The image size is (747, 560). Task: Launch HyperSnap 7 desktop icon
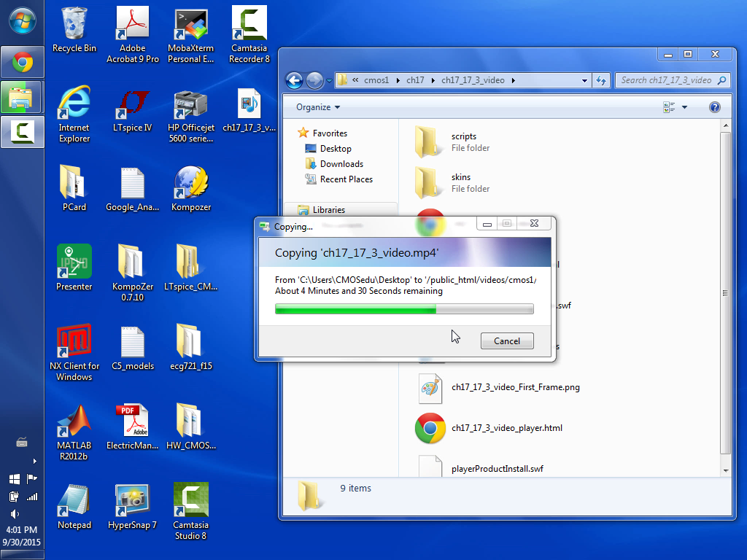click(x=132, y=504)
